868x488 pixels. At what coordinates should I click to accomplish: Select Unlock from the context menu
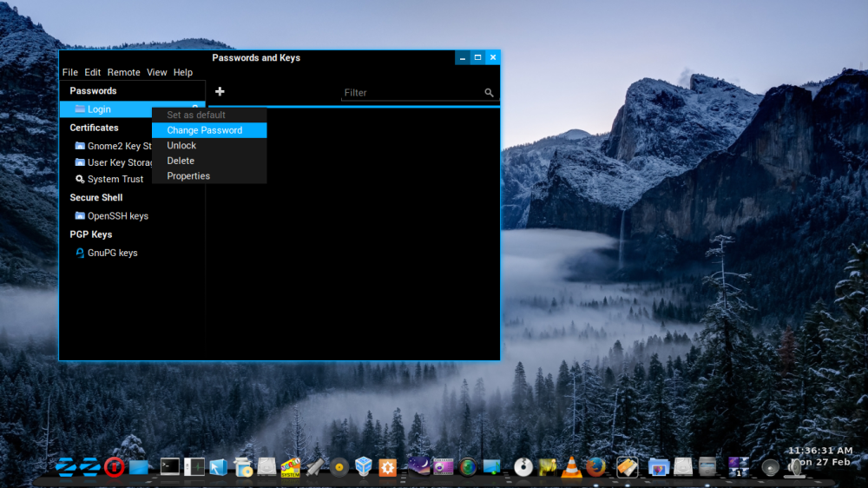pyautogui.click(x=181, y=146)
